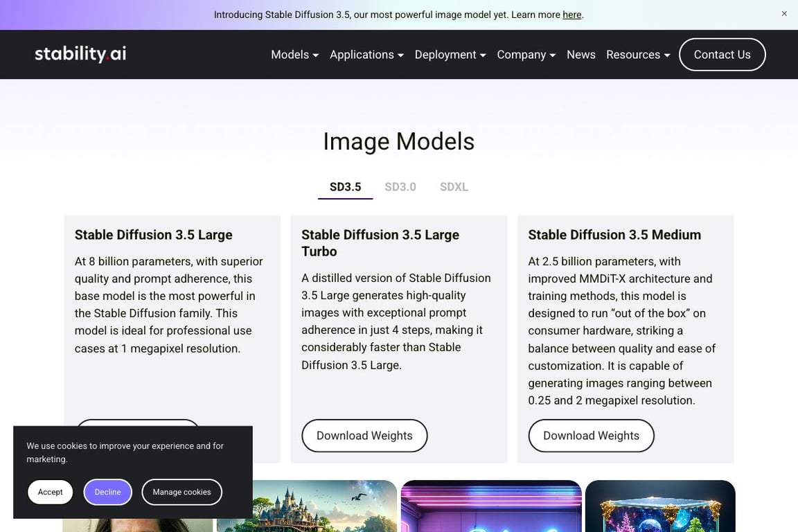Click the 'Stable Diffusion 3.5 Large Turbo' heading
The width and height of the screenshot is (798, 532).
pyautogui.click(x=380, y=243)
